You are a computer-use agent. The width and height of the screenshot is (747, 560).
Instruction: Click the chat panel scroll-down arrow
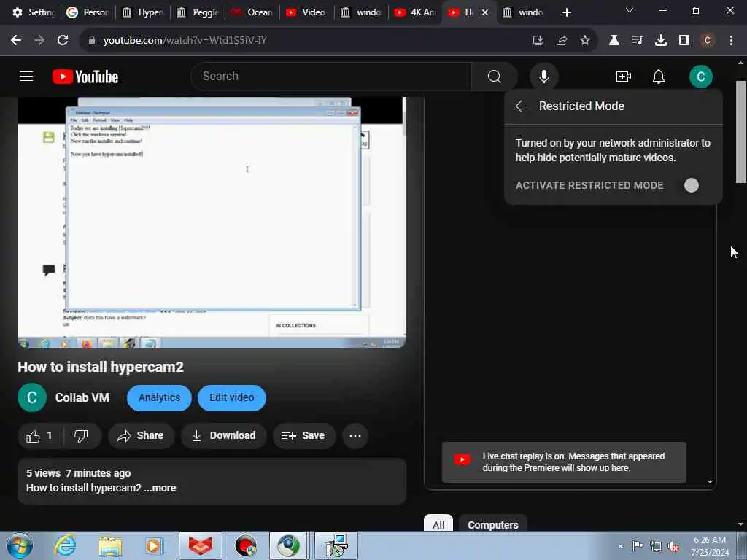tap(710, 482)
